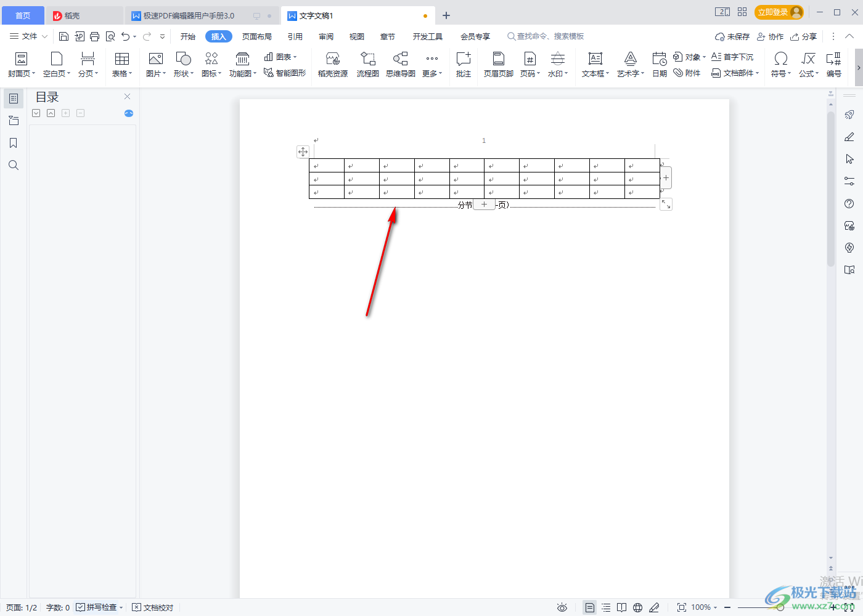Screen dimensions: 863x616
Task: Toggle 文档校对 document proofreading
Action: [x=153, y=607]
